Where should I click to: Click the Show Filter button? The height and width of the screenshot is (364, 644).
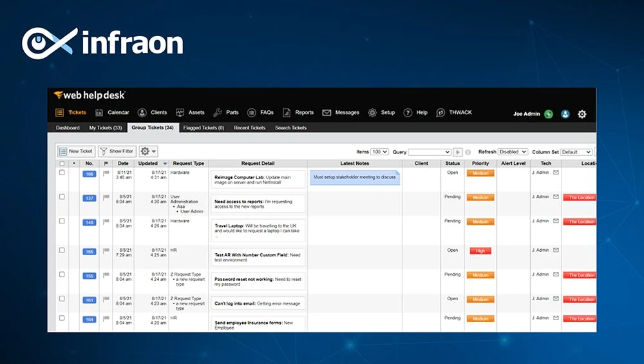(x=117, y=151)
